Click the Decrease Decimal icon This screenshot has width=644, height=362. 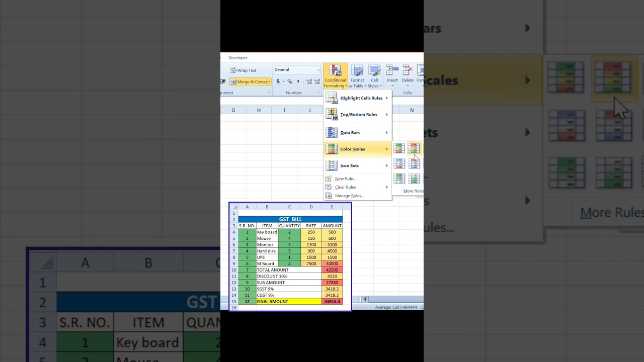316,81
